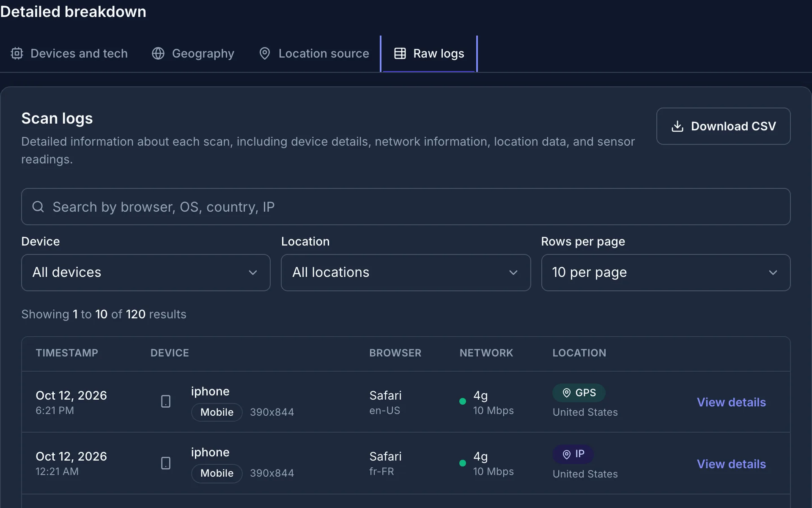Click the green network status dot for 12:21 AM row
812x508 pixels.
pyautogui.click(x=463, y=463)
